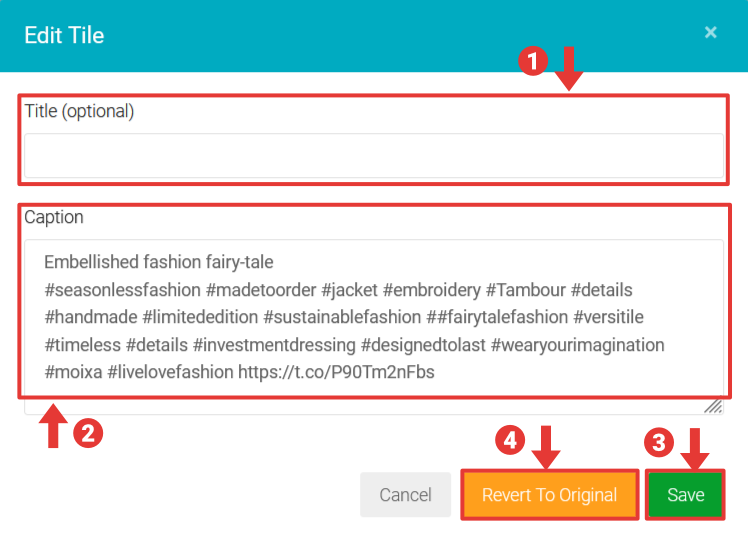
Task: Click the red number 3 marker
Action: click(657, 441)
